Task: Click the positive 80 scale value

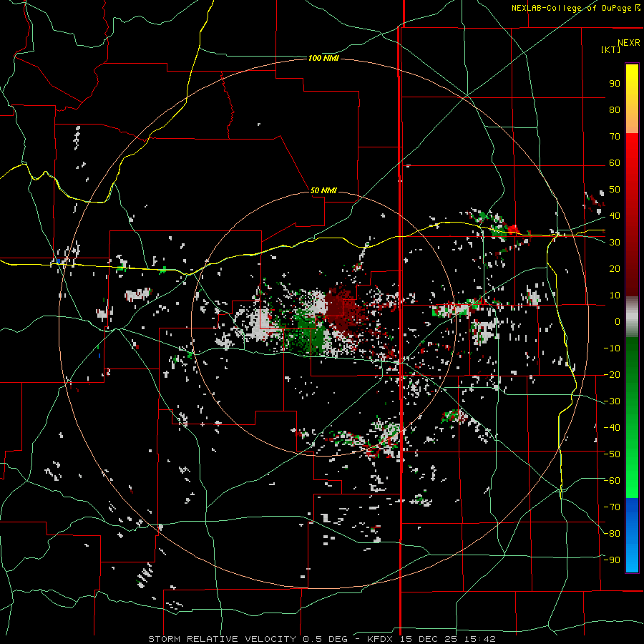Action: (615, 110)
